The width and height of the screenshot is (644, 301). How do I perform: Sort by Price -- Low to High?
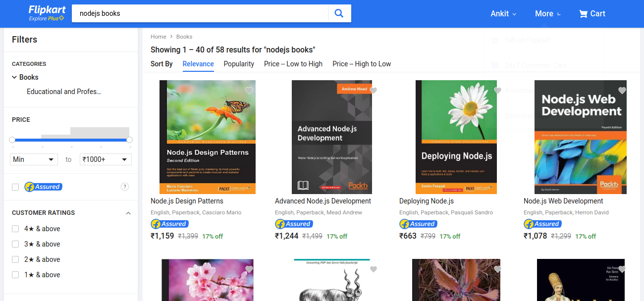(x=293, y=64)
